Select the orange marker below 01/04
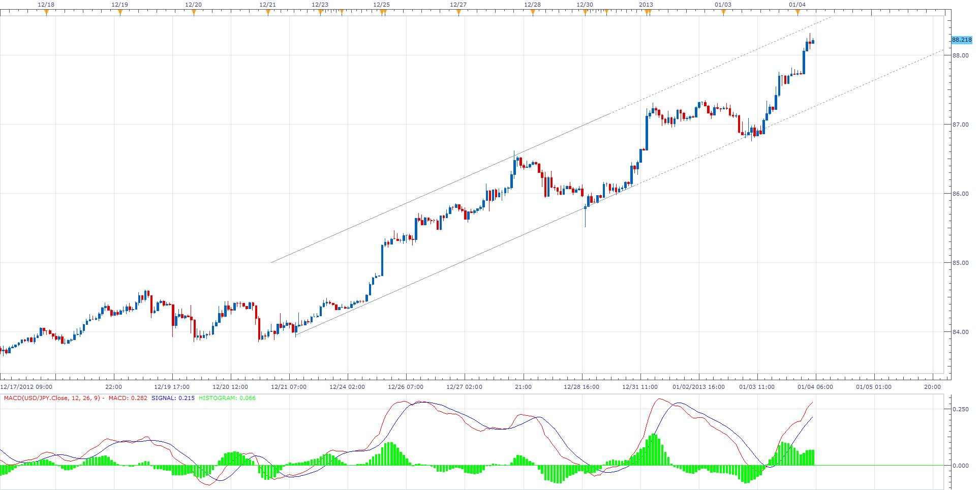 tap(797, 13)
